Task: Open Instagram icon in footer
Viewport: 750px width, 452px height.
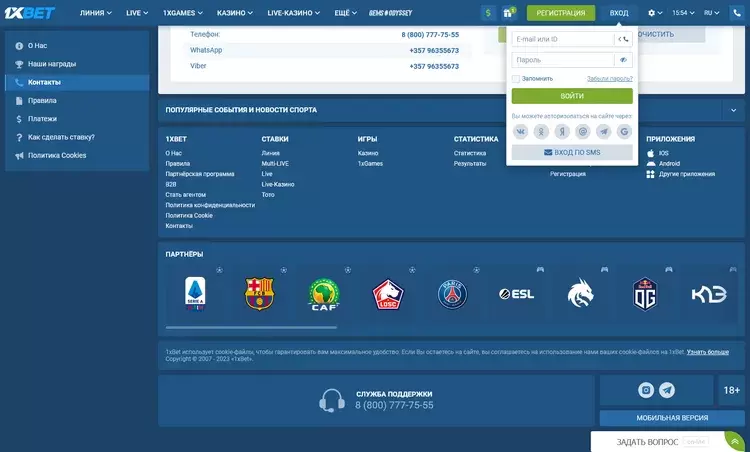Action: (x=646, y=390)
